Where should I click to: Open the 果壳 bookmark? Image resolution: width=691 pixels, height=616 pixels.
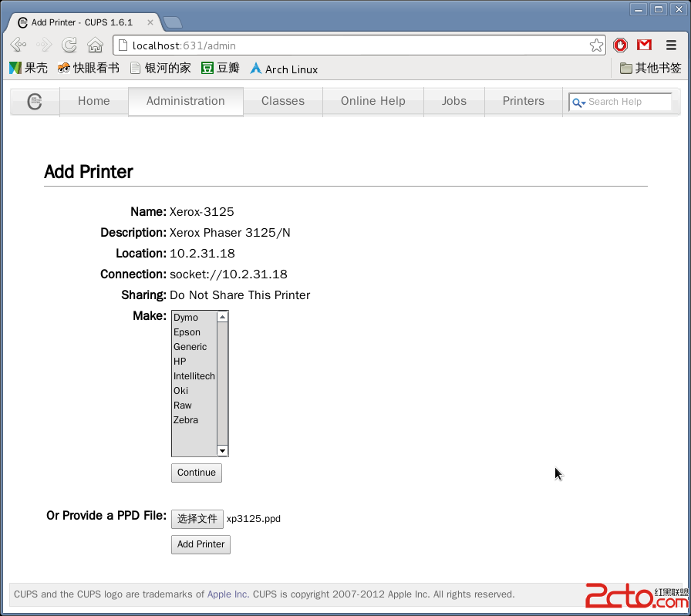click(29, 69)
